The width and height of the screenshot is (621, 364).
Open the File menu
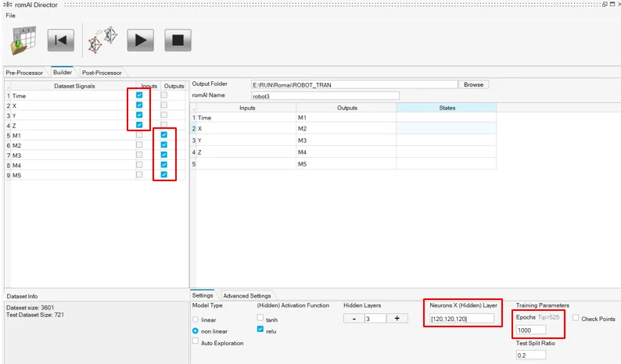pyautogui.click(x=10, y=16)
